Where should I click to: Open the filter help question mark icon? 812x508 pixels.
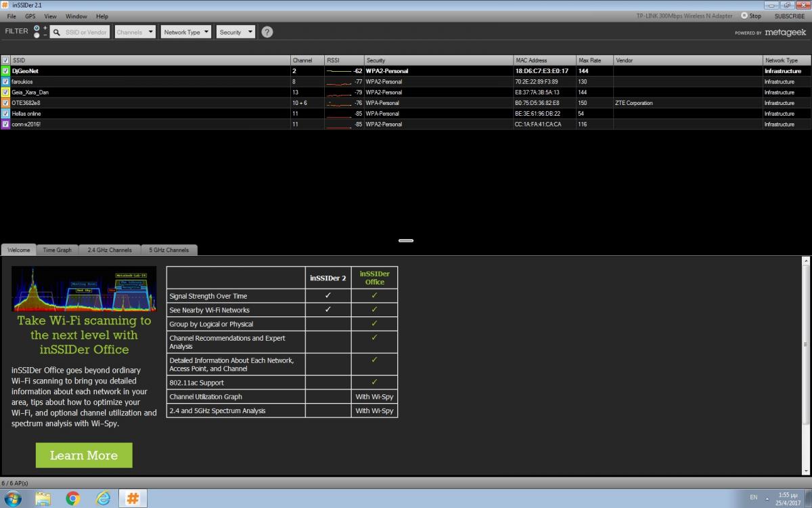(267, 32)
